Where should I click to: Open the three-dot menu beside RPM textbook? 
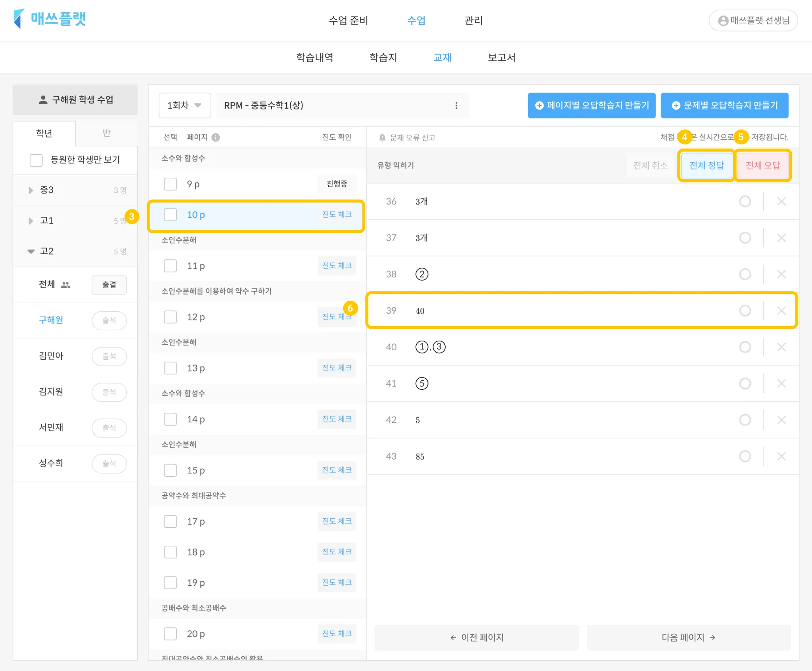click(x=456, y=105)
